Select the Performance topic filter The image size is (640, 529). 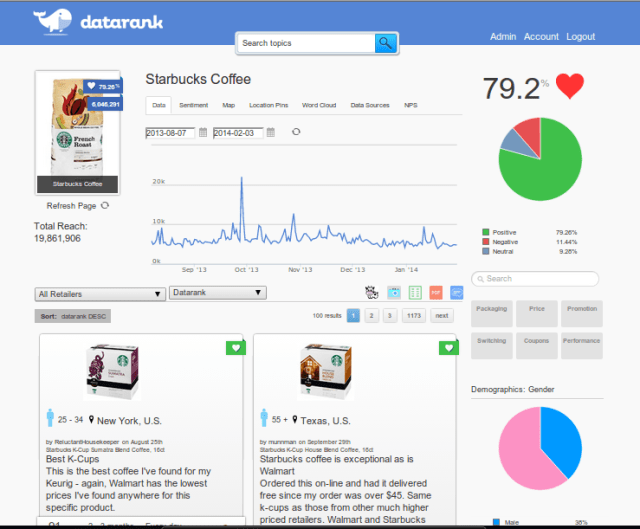pyautogui.click(x=582, y=346)
